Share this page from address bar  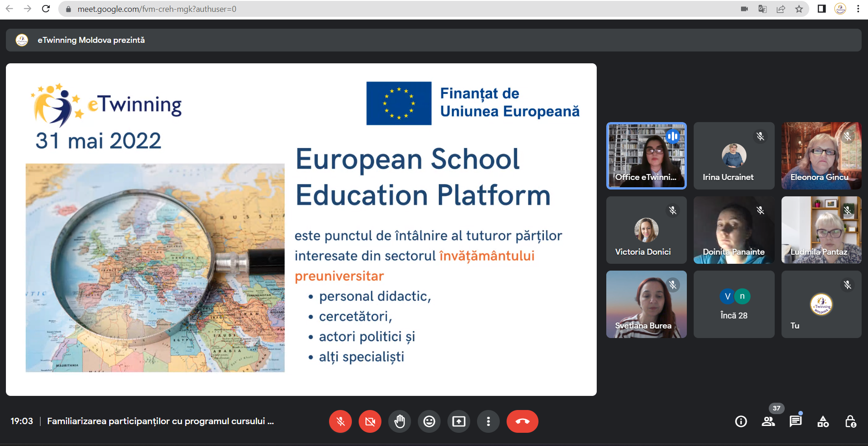[781, 9]
